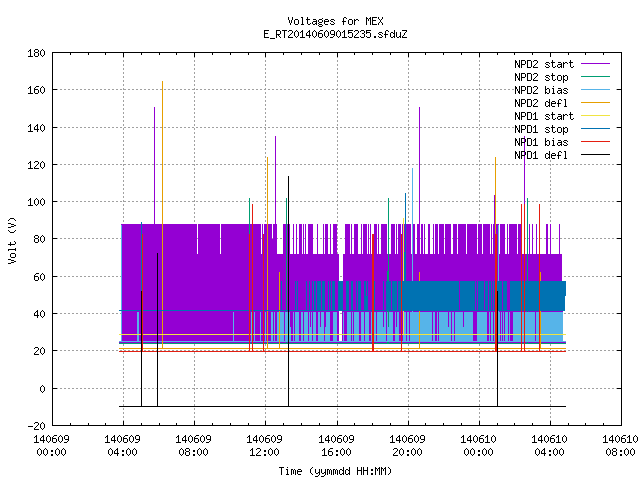Click the 140610 08:00 x-axis tick label
This screenshot has width=640, height=480.
(620, 446)
